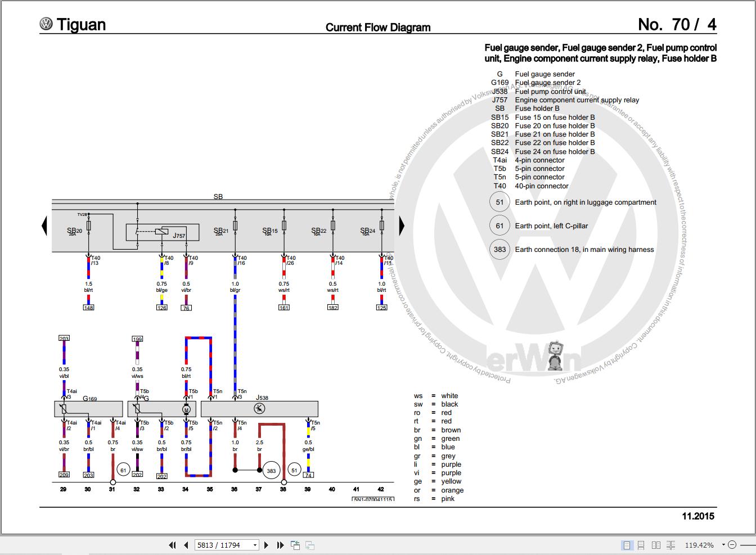Click the Volkswagen logo beside Tiguan
756x555 pixels.
point(46,24)
